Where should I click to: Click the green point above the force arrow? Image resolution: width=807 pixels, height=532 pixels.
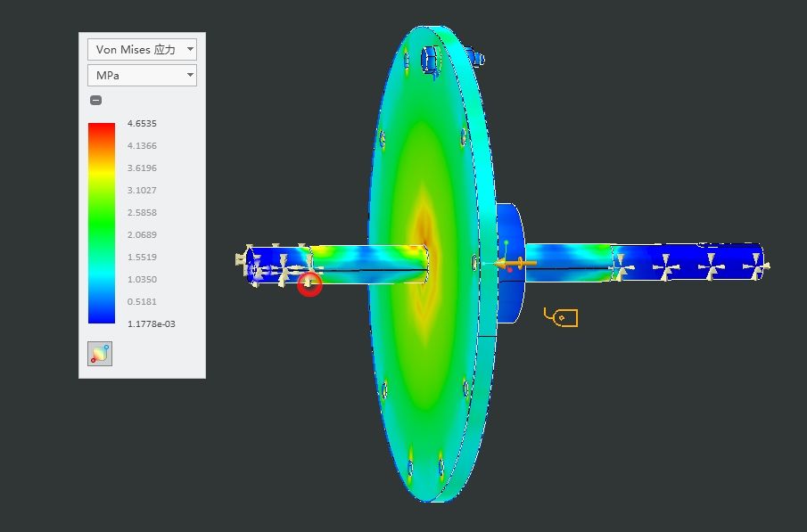[506, 242]
